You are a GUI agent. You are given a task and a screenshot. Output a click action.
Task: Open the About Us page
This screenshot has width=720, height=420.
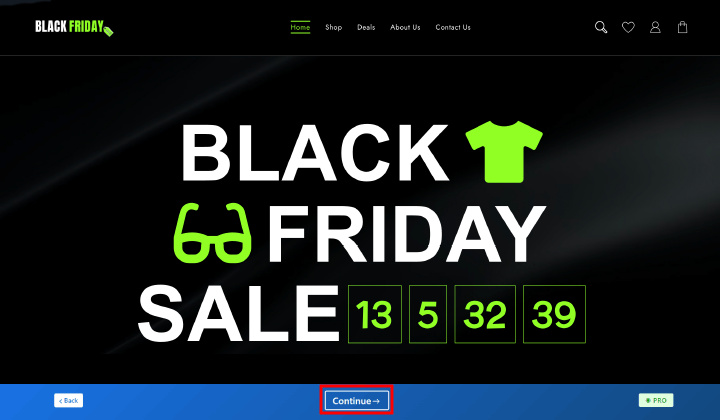pyautogui.click(x=405, y=28)
